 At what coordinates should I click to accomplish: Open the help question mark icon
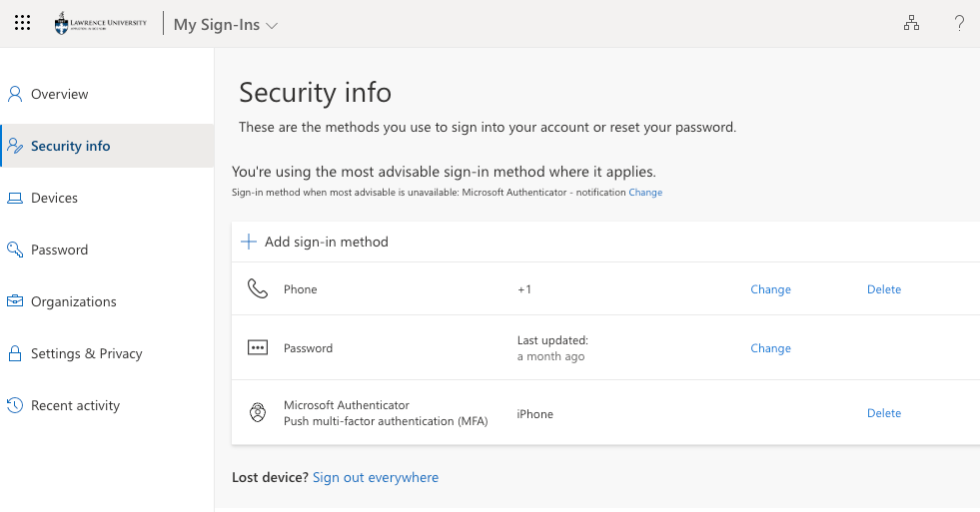click(x=959, y=24)
